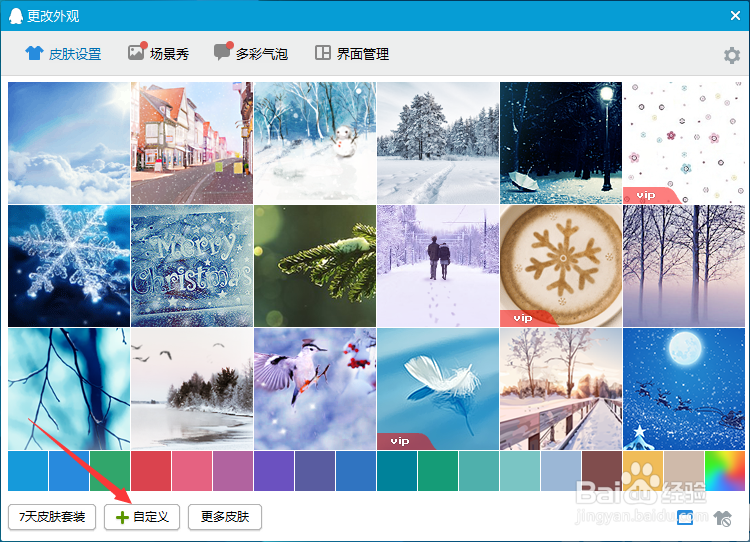Pick the beige tan color swatch
Viewport: 750px width, 542px height.
coord(684,471)
